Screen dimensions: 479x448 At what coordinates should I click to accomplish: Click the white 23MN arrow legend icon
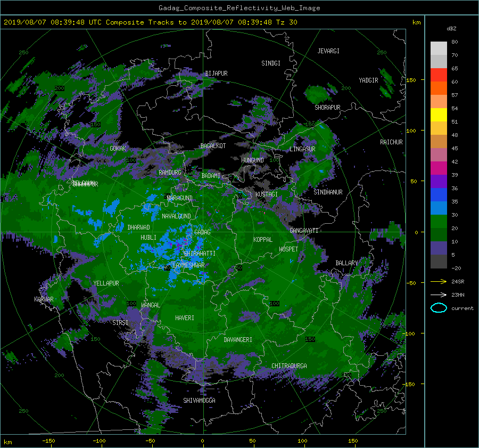pyautogui.click(x=439, y=295)
